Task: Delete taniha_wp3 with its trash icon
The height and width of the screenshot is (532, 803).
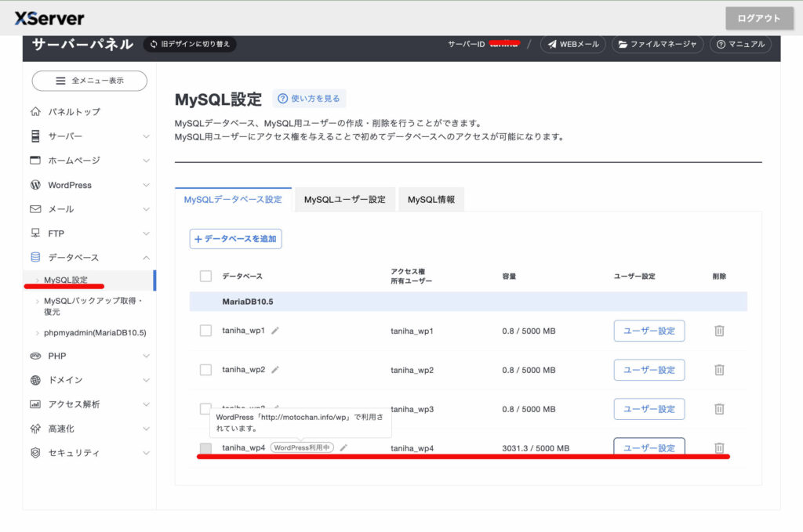Action: point(719,409)
